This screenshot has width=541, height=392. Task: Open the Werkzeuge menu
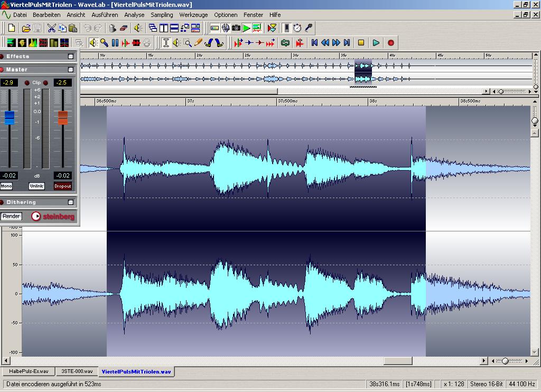[x=193, y=15]
